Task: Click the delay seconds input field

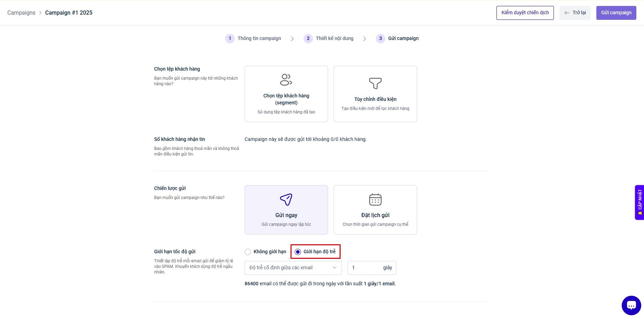Action: pyautogui.click(x=365, y=268)
